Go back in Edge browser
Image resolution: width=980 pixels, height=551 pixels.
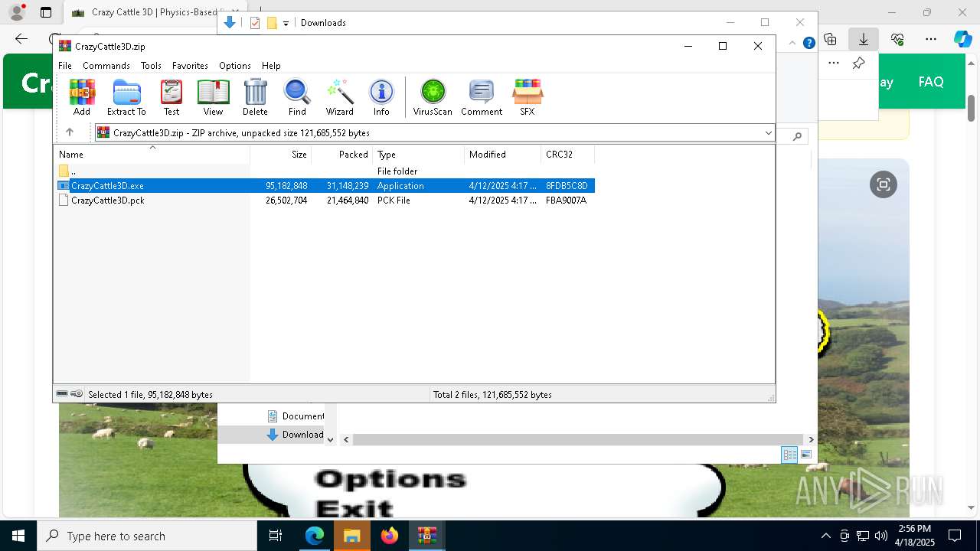[x=21, y=39]
